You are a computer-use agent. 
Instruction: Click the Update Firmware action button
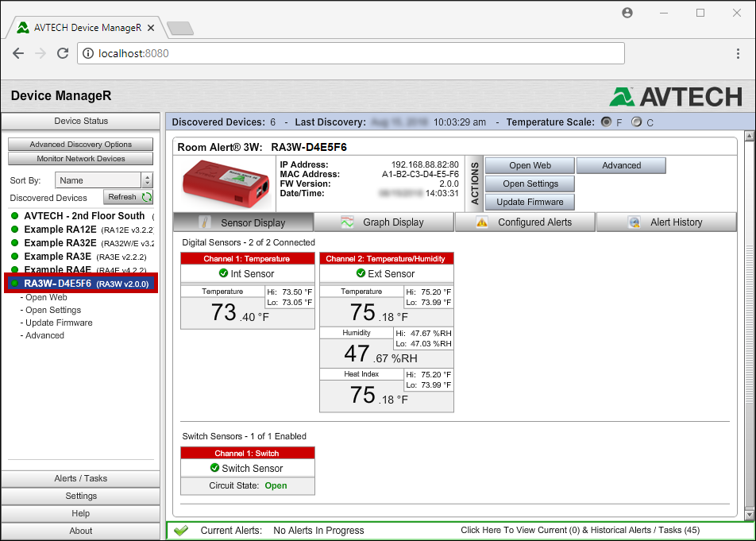click(529, 202)
